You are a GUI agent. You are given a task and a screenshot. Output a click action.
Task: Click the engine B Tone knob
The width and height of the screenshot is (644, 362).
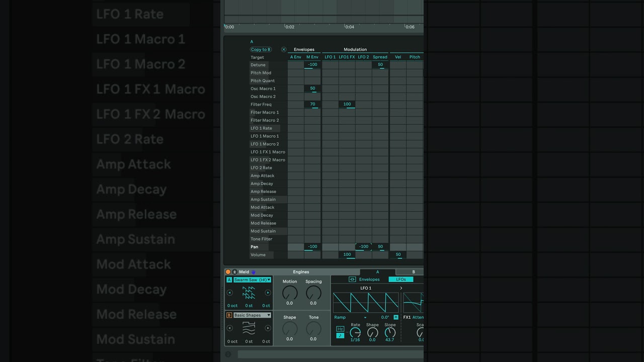[x=313, y=329]
